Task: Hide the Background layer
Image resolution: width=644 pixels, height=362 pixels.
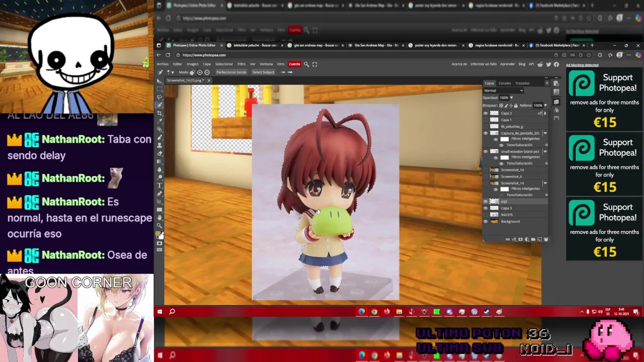Action: click(486, 222)
